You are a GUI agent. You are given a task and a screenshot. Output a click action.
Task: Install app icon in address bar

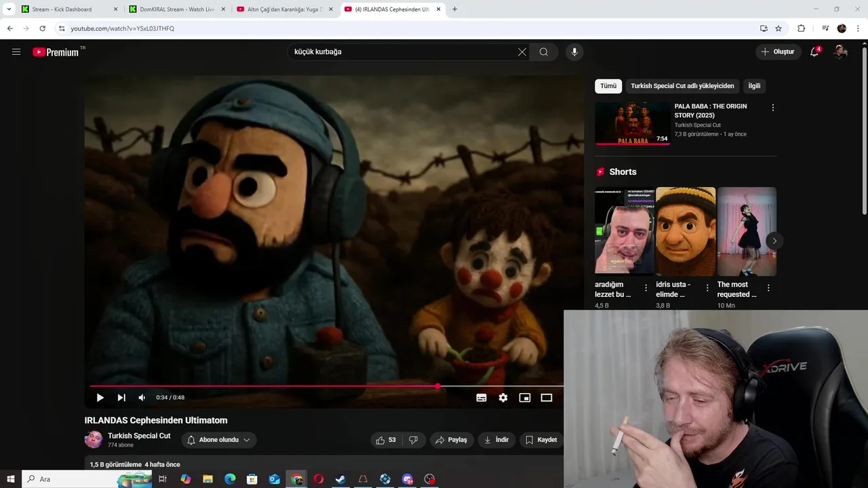tap(764, 28)
